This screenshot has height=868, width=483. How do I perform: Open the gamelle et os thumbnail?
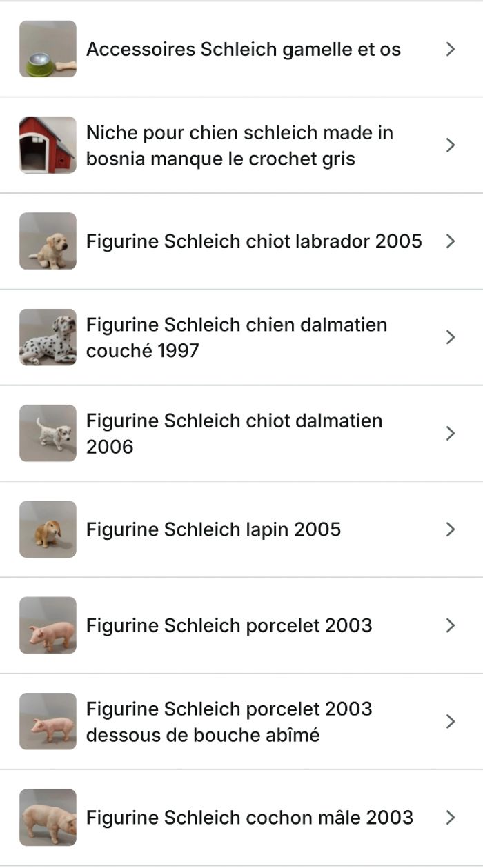pyautogui.click(x=48, y=49)
